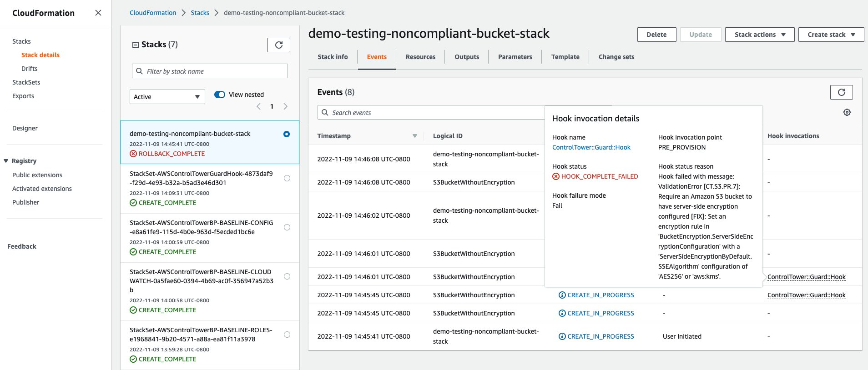
Task: Open Activated extensions in Registry
Action: [x=42, y=189]
